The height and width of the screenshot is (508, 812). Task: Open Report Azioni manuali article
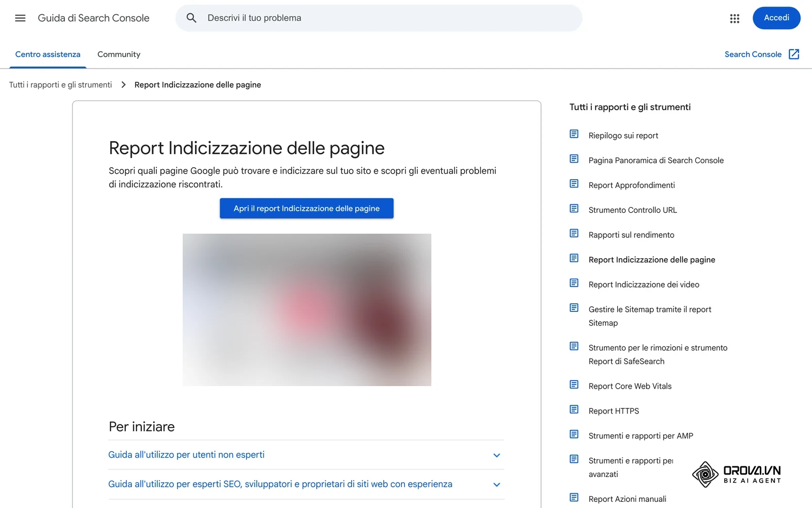(627, 499)
